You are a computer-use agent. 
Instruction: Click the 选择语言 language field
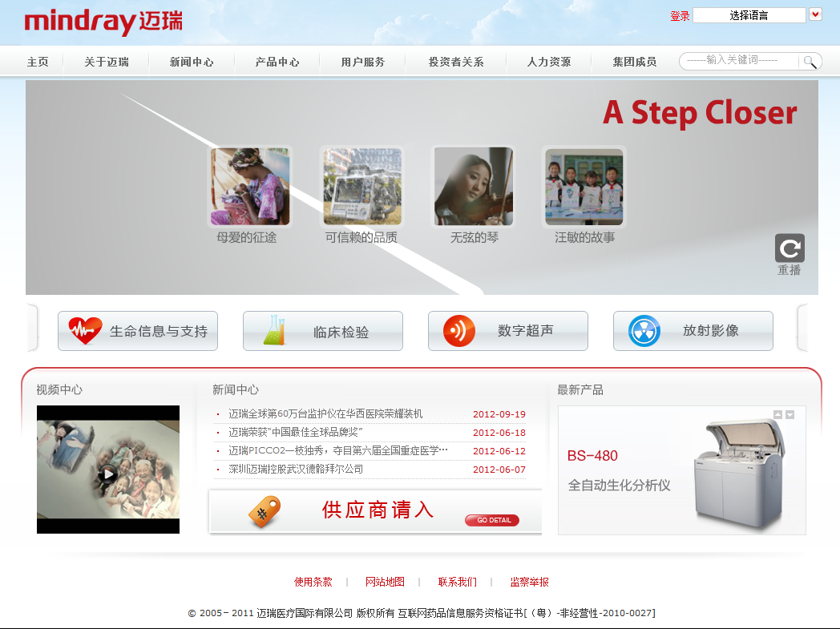coord(749,15)
